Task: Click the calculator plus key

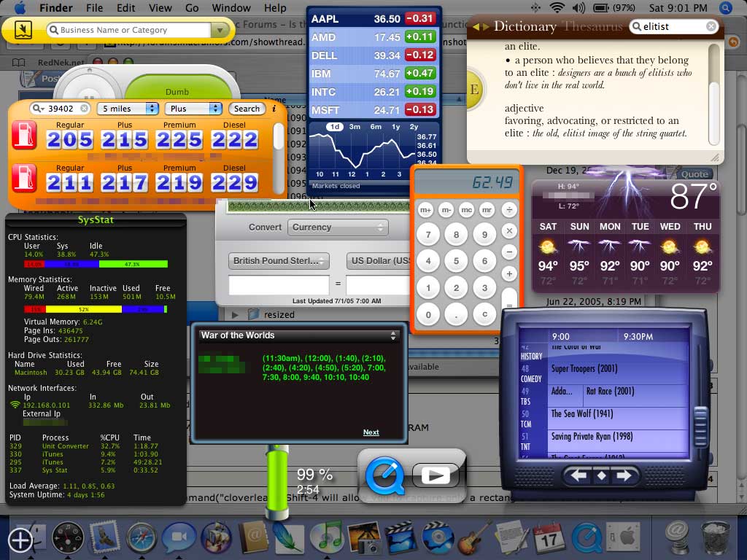Action: coord(509,274)
